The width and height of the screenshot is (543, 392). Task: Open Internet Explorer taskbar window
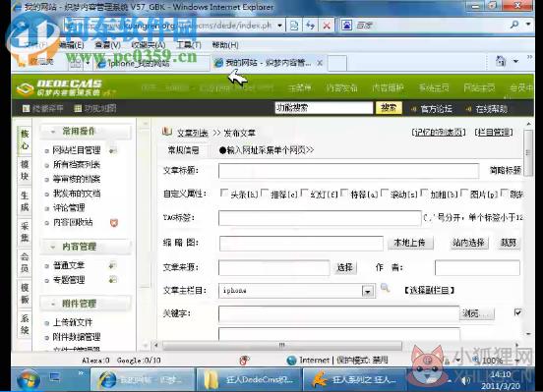(143, 379)
